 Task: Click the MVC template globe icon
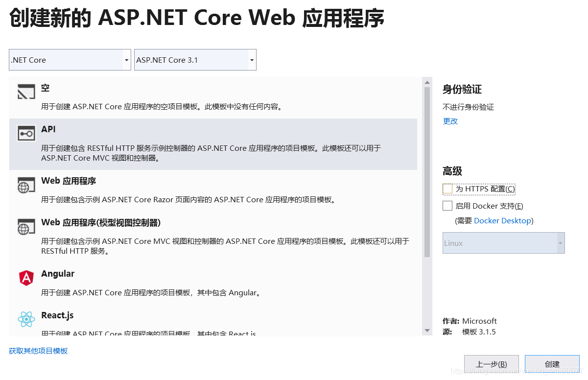[x=26, y=227]
